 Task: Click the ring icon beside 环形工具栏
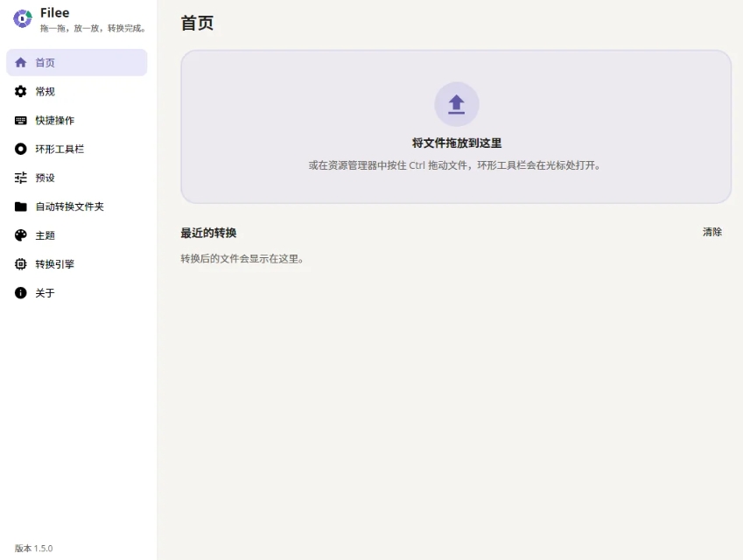click(x=20, y=150)
